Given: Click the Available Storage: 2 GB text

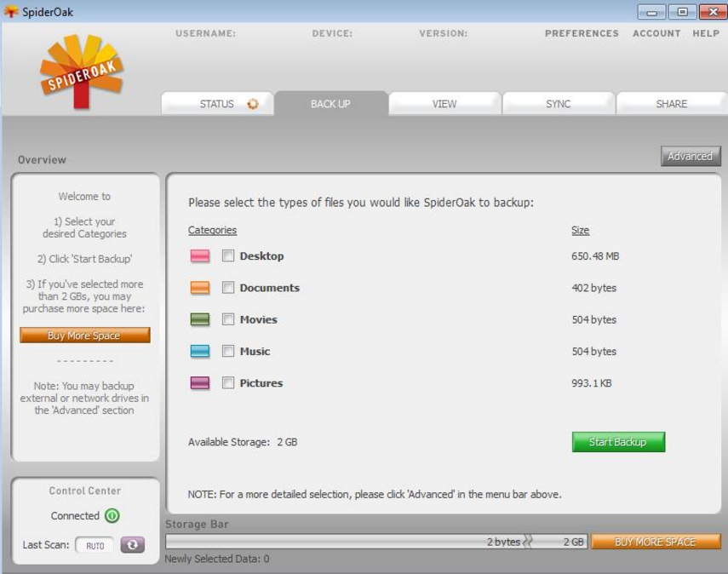Looking at the screenshot, I should coord(243,442).
